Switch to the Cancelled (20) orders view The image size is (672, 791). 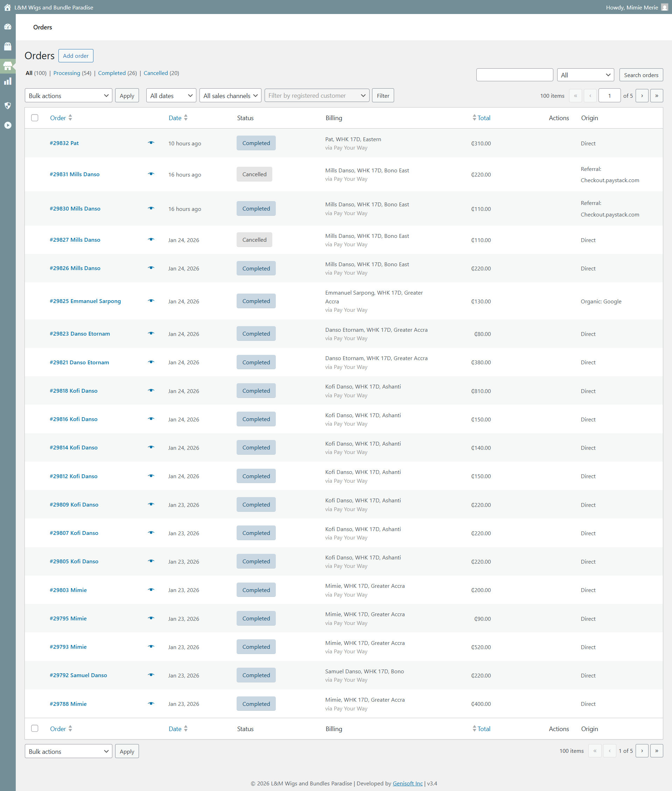point(155,73)
